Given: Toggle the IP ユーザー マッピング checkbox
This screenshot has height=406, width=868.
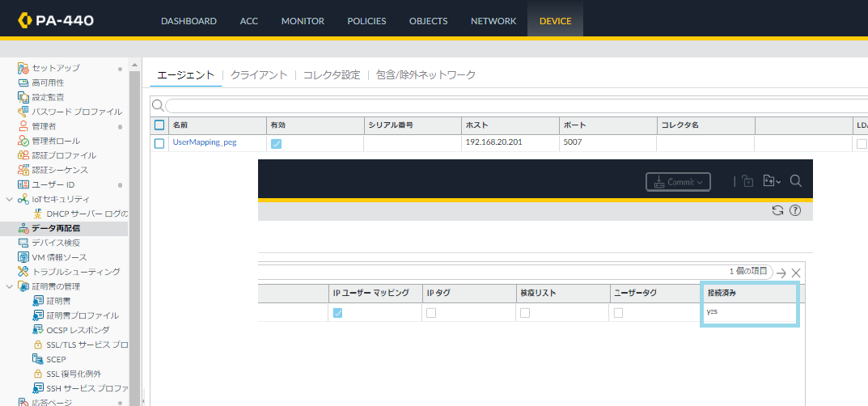Looking at the screenshot, I should (337, 313).
